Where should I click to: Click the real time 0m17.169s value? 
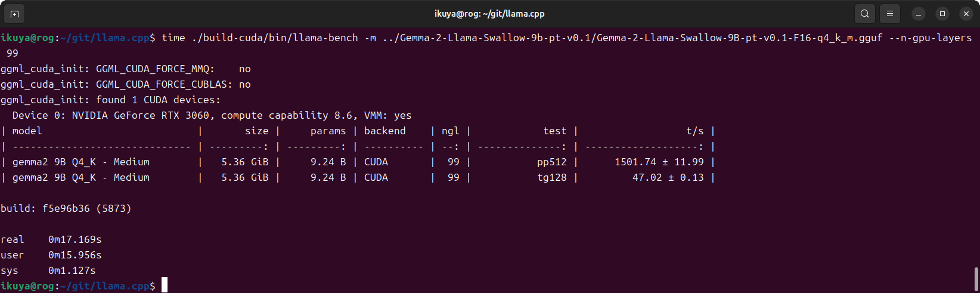(x=75, y=239)
